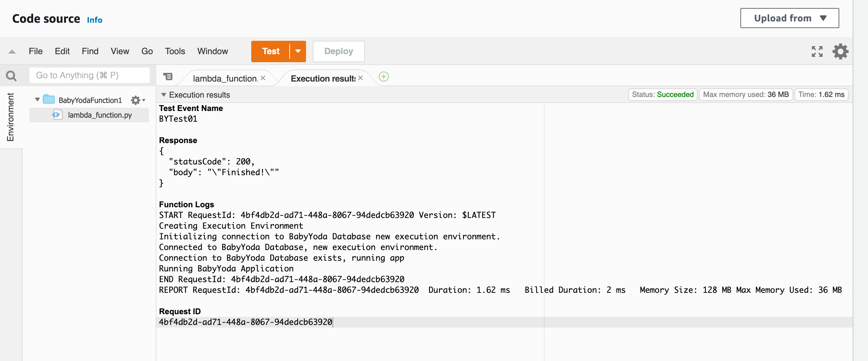Click the START RequestId log line
The image size is (868, 361).
click(327, 215)
